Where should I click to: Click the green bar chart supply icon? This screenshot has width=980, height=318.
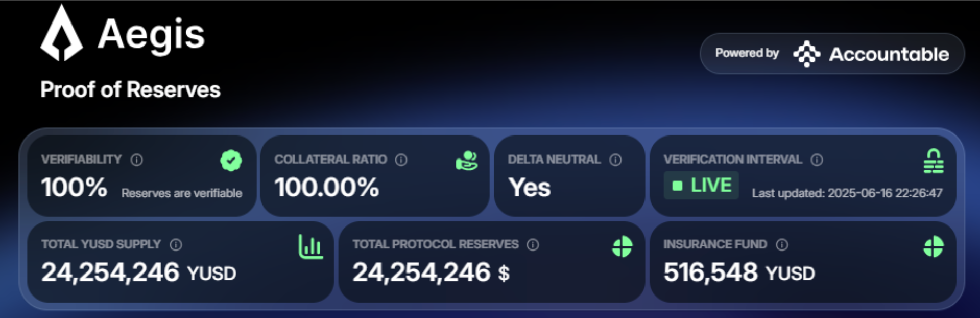[310, 247]
